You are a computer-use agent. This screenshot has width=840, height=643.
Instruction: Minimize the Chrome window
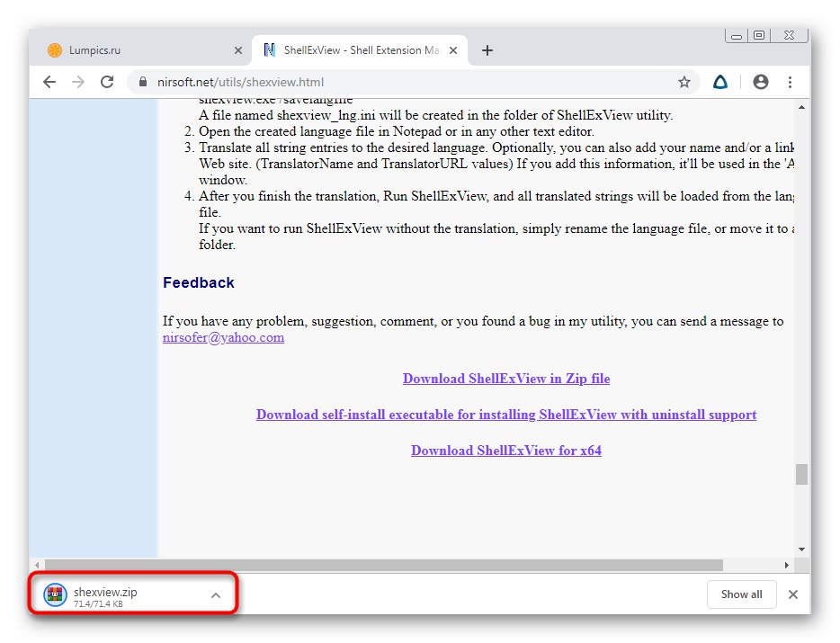click(737, 36)
